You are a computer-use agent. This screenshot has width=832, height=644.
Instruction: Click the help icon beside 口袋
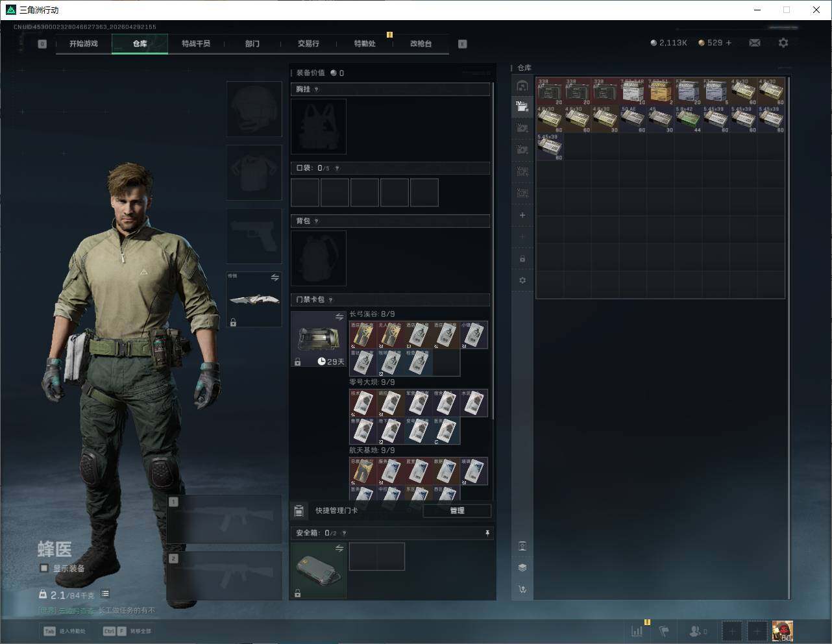pos(337,168)
